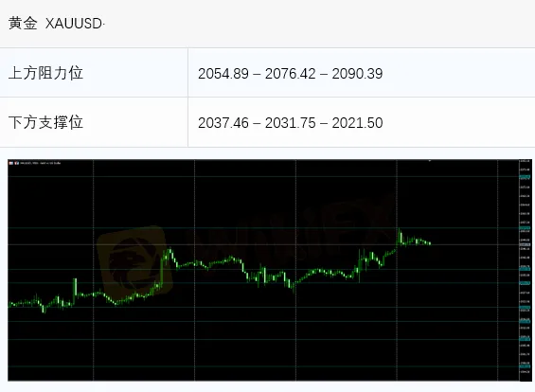Select support value 2021.50
This screenshot has height=392, width=535.
(x=357, y=123)
